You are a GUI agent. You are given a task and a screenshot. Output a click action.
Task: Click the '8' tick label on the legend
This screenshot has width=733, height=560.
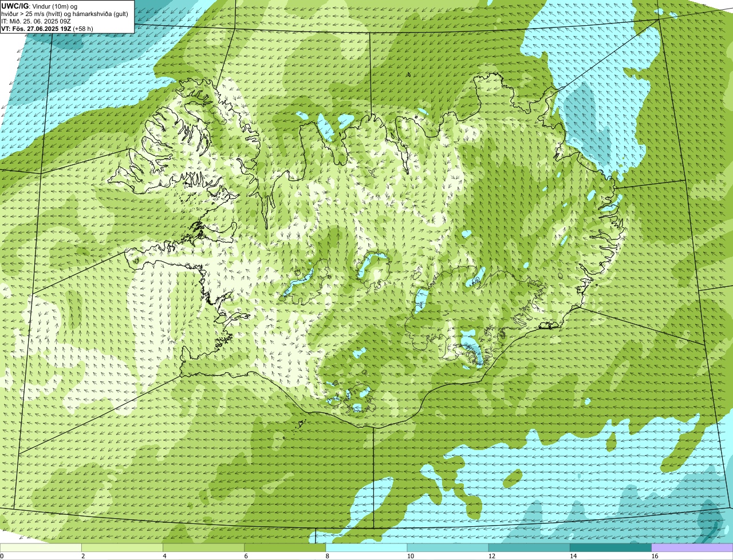(328, 556)
